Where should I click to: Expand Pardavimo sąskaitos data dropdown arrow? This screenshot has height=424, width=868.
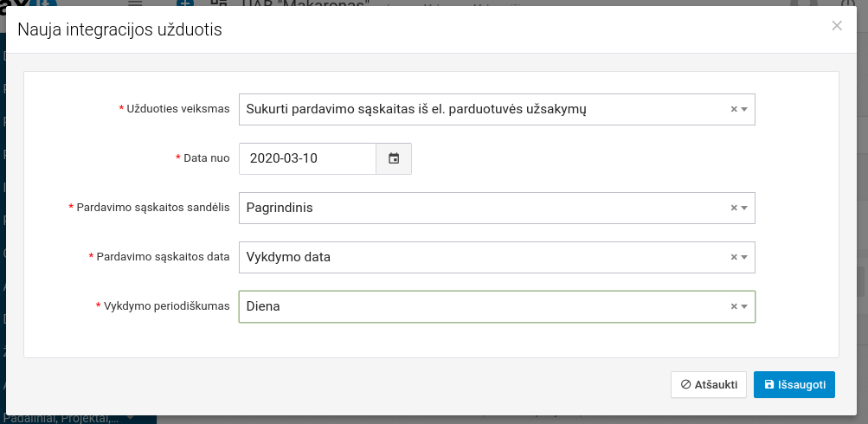(x=744, y=257)
